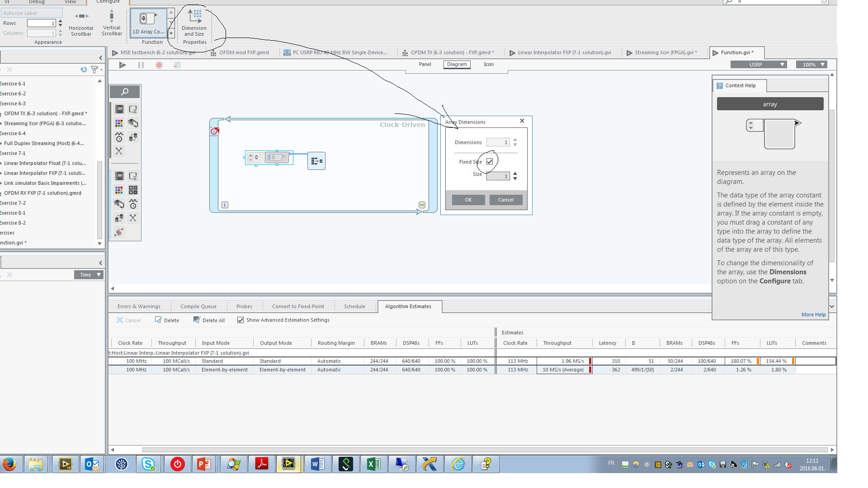Click the red Abort stop icon

coord(159,65)
